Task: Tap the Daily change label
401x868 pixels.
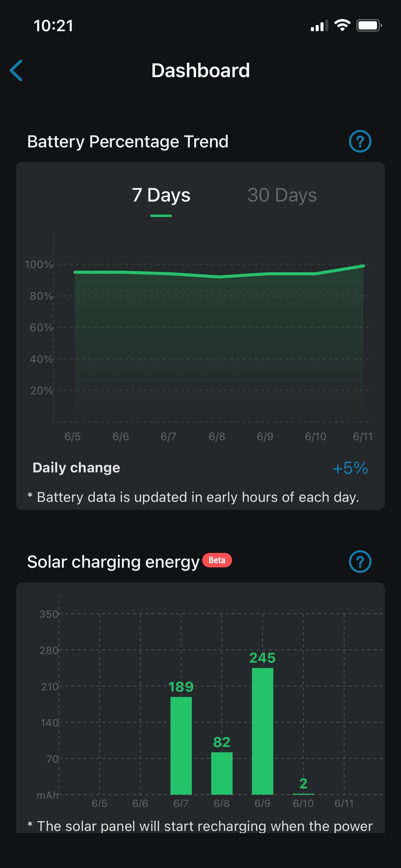Action: point(76,468)
